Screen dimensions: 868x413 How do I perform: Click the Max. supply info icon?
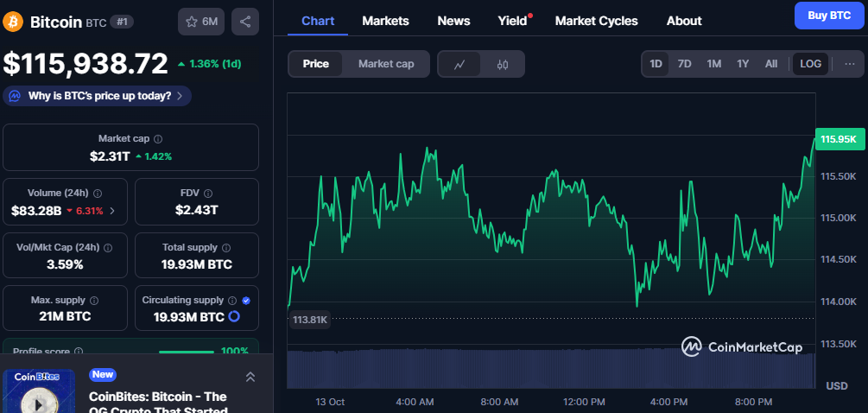click(94, 300)
